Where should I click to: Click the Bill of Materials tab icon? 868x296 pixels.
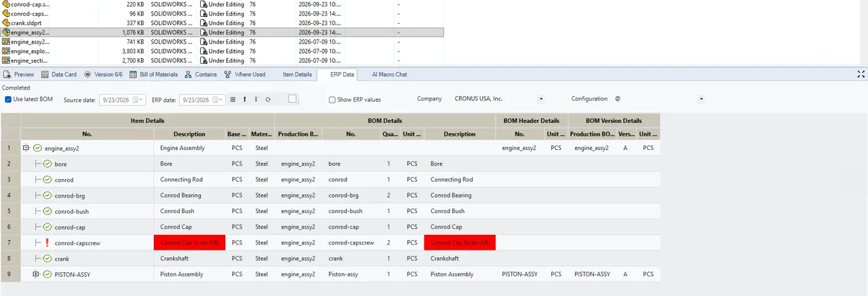coord(134,74)
